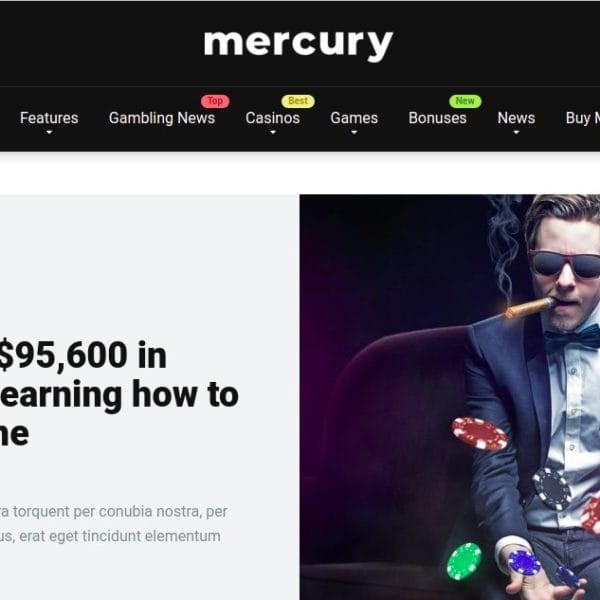
Task: Click the mercury site logo
Action: pos(298,46)
